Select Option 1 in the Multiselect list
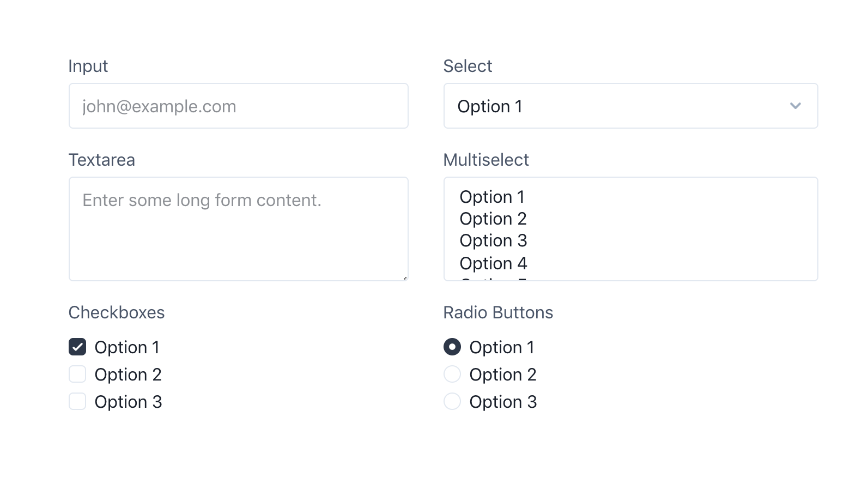The height and width of the screenshot is (483, 868). point(492,196)
